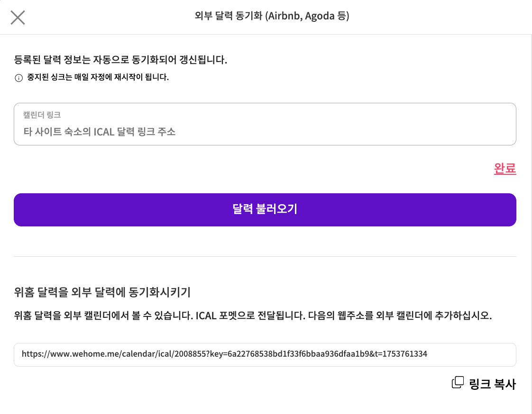Click the info icon beside the sync notice
The height and width of the screenshot is (414, 532).
[x=18, y=78]
